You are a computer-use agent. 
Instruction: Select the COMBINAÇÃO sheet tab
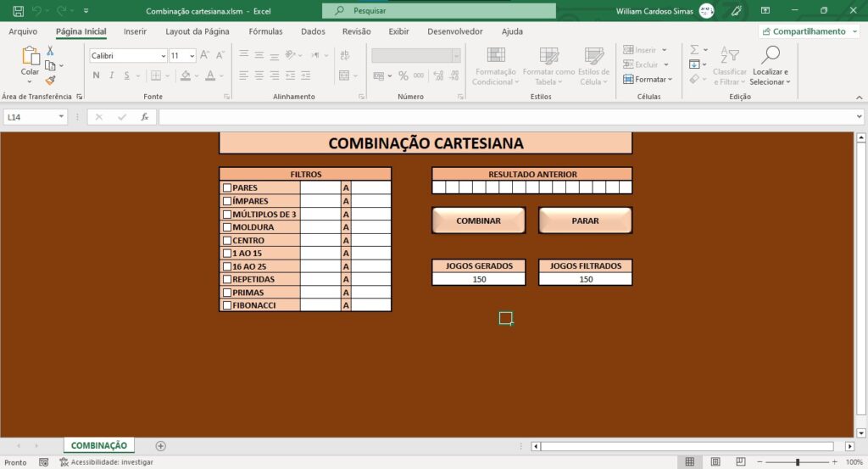pyautogui.click(x=99, y=446)
